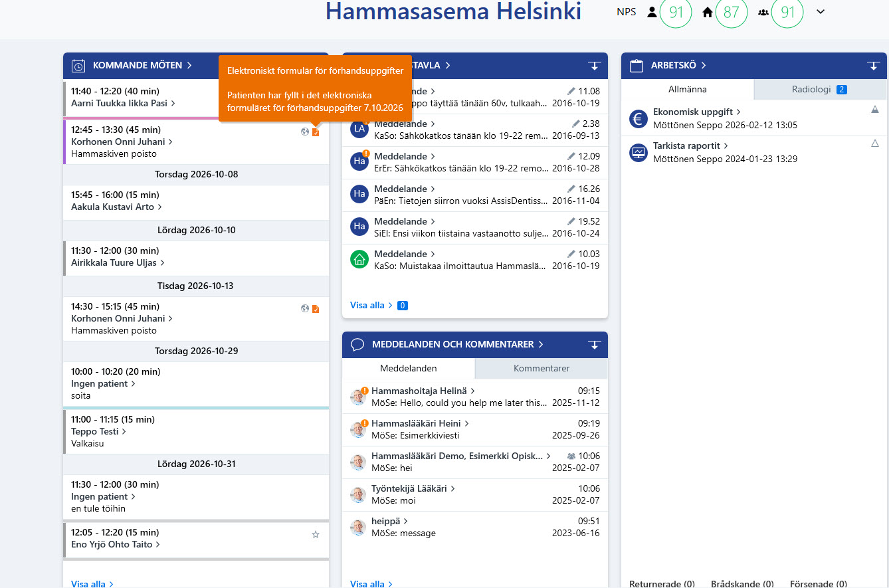This screenshot has height=588, width=889.
Task: Open patient Aarni Tuukka Iikka Pasi
Action: click(123, 103)
